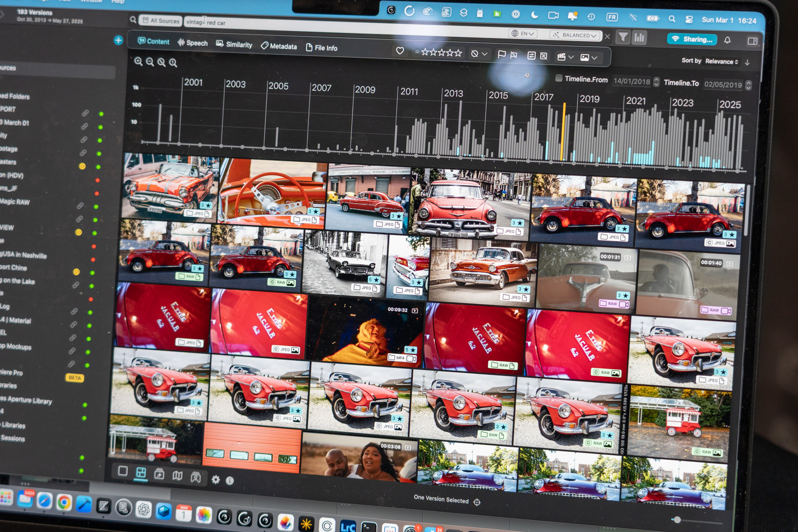Open the Faces view

click(196, 477)
